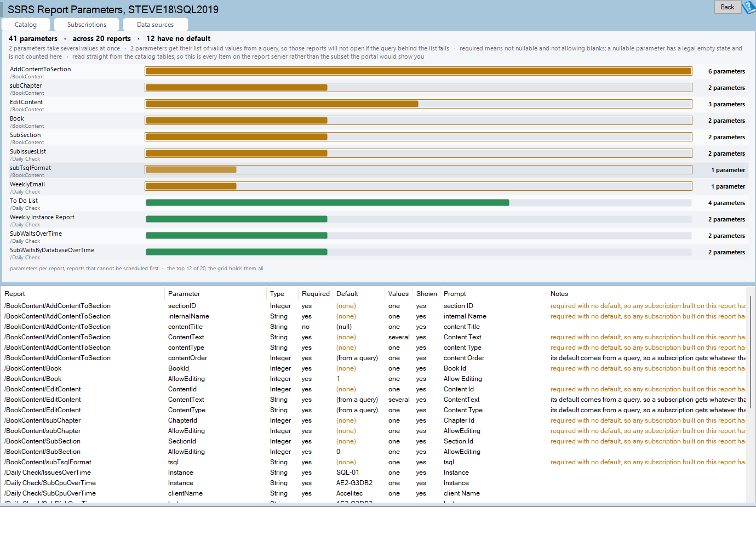Click the WeeklyEmail chart label
The height and width of the screenshot is (535, 756).
tap(27, 184)
